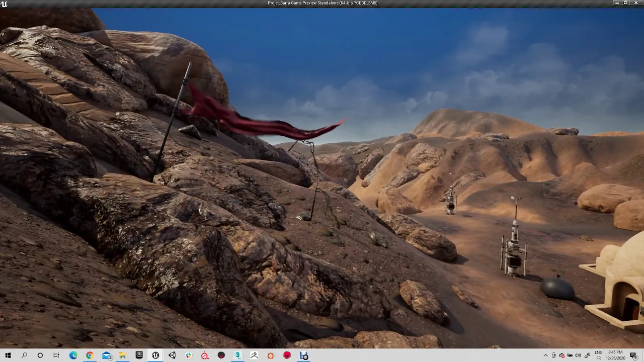The height and width of the screenshot is (362, 644).
Task: Open the Action Center notifications icon
Action: 634,355
